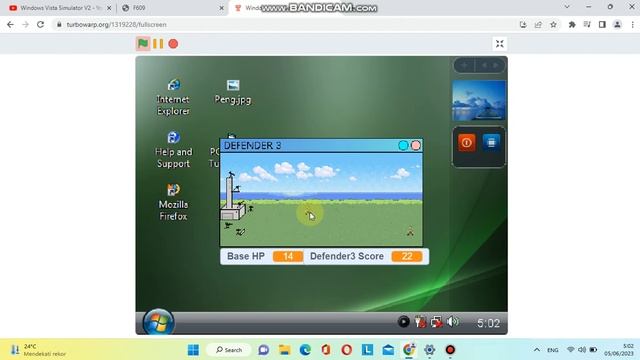Click the sidebar next arrow
The height and width of the screenshot is (360, 640).
(x=496, y=65)
